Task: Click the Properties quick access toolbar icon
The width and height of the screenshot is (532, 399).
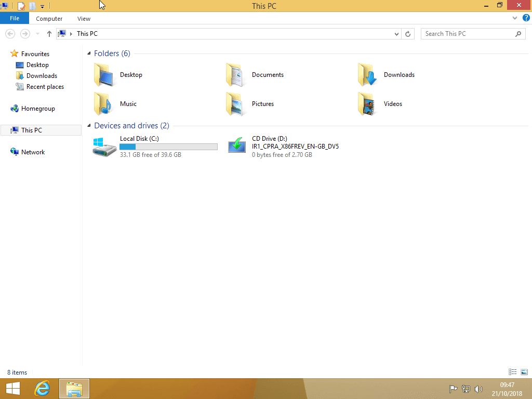Action: [21, 6]
